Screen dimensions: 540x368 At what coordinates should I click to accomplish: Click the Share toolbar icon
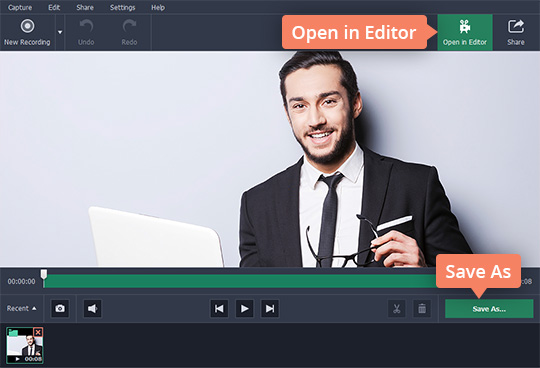click(x=516, y=33)
